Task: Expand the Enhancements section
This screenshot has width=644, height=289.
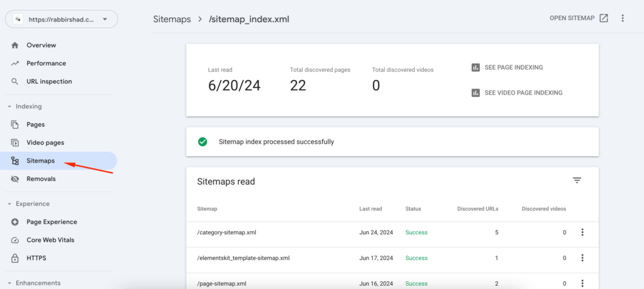Action: (9, 283)
